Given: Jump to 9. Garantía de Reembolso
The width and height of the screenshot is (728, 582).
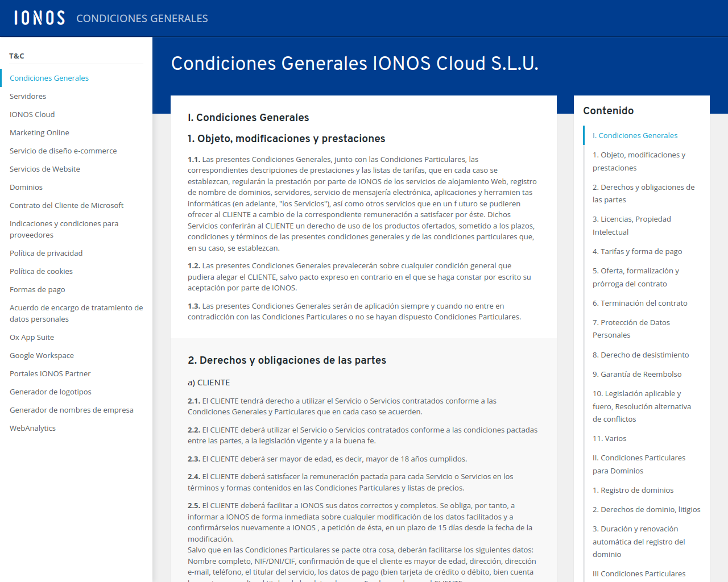Looking at the screenshot, I should pos(637,374).
